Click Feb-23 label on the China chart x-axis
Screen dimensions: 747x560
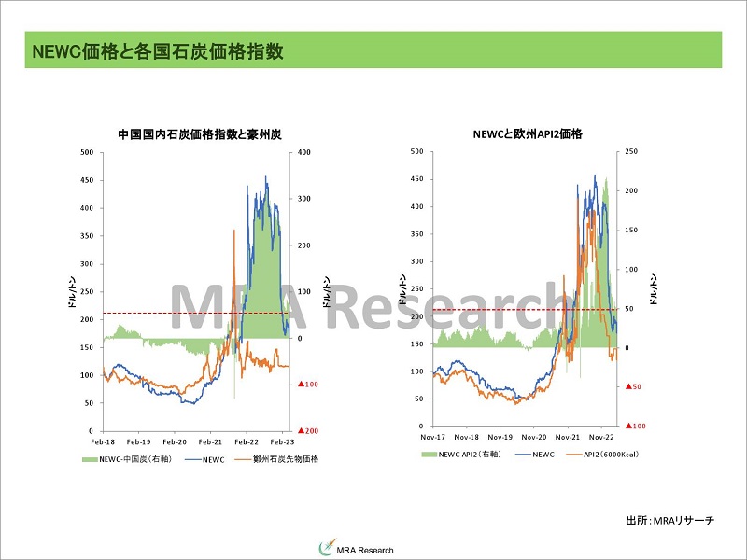tap(281, 441)
